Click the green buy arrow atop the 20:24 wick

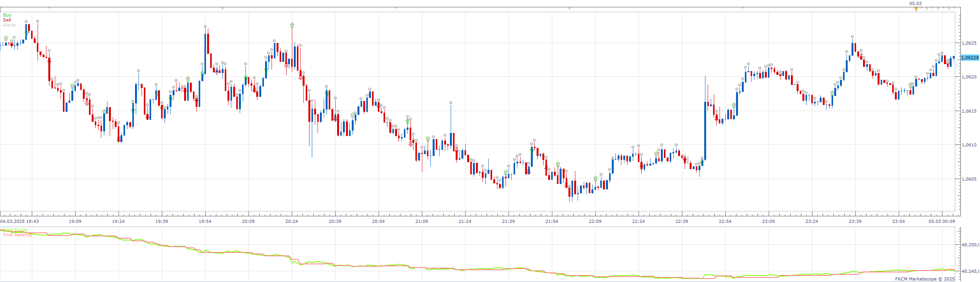coord(292,25)
